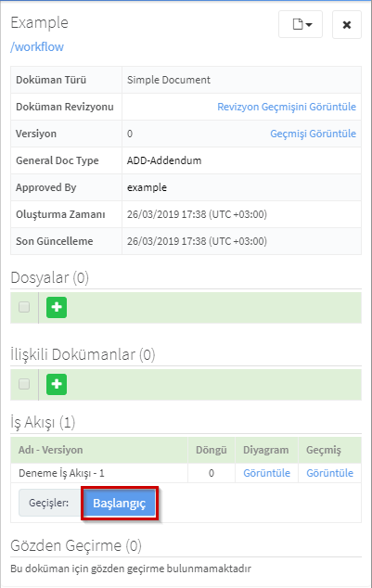This screenshot has height=588, width=372.
Task: View the workflow diagram via Diyagram Görüntüle
Action: [x=266, y=473]
